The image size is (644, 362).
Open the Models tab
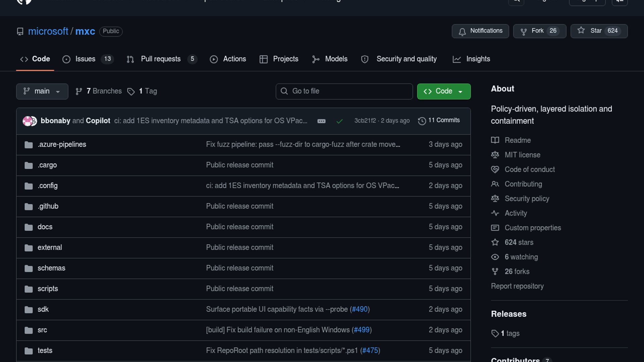tap(330, 59)
